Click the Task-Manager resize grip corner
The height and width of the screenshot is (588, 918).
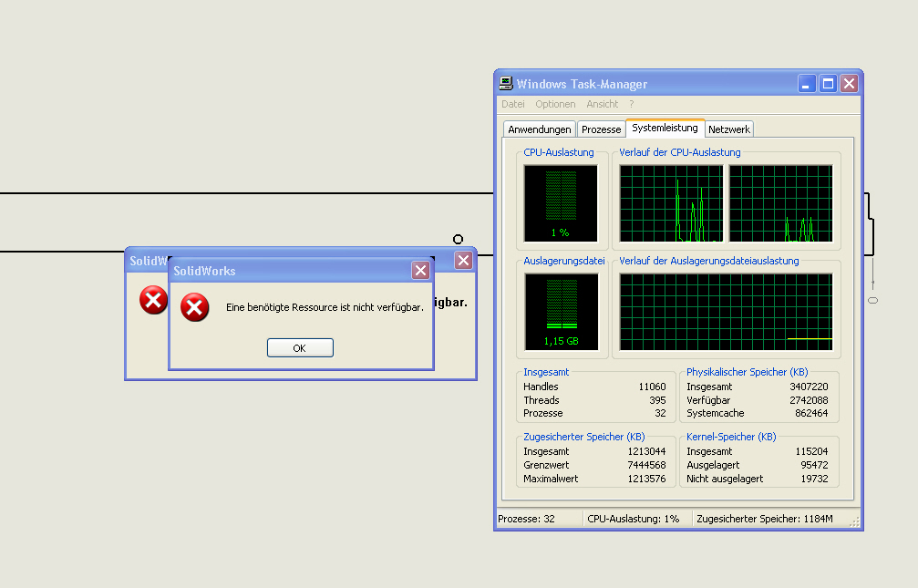pyautogui.click(x=855, y=521)
